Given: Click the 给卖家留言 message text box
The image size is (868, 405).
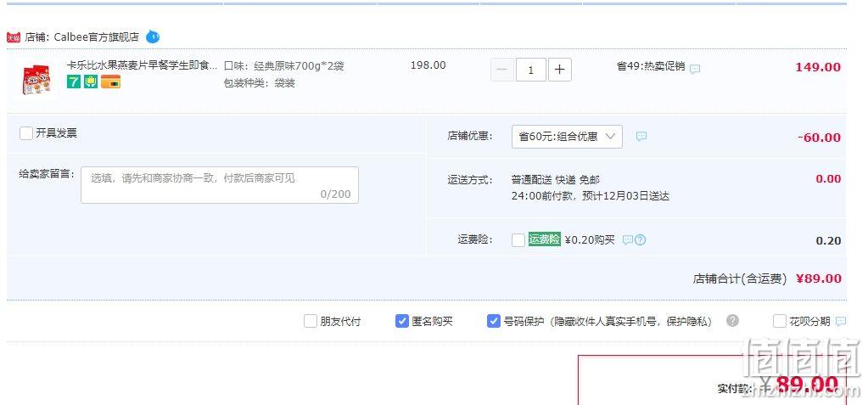Looking at the screenshot, I should [x=220, y=185].
